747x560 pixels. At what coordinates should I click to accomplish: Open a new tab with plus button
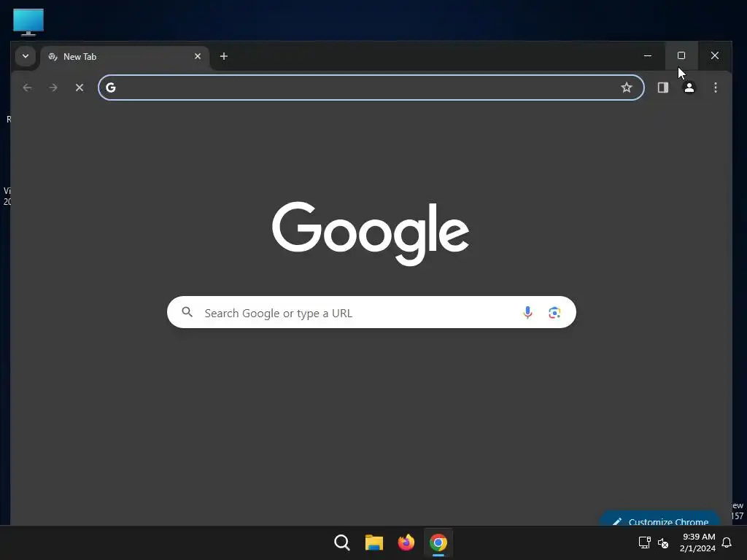(x=223, y=56)
